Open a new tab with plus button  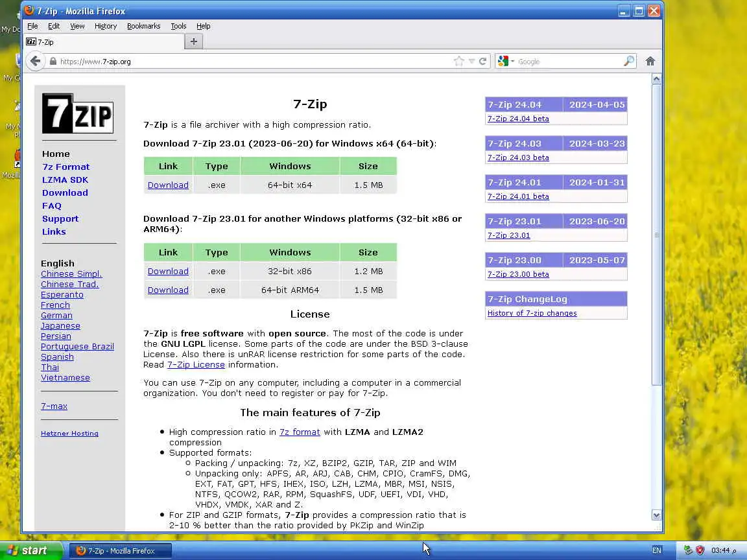pyautogui.click(x=193, y=42)
